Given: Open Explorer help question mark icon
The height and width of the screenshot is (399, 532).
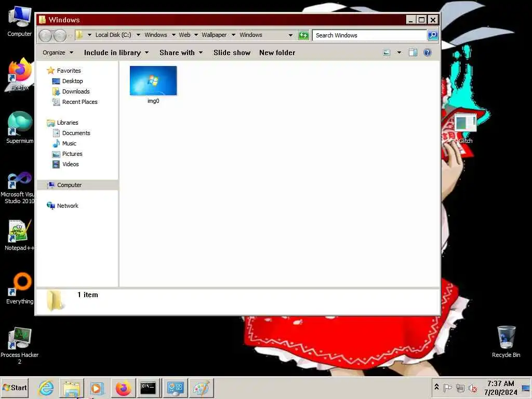Looking at the screenshot, I should pyautogui.click(x=428, y=52).
